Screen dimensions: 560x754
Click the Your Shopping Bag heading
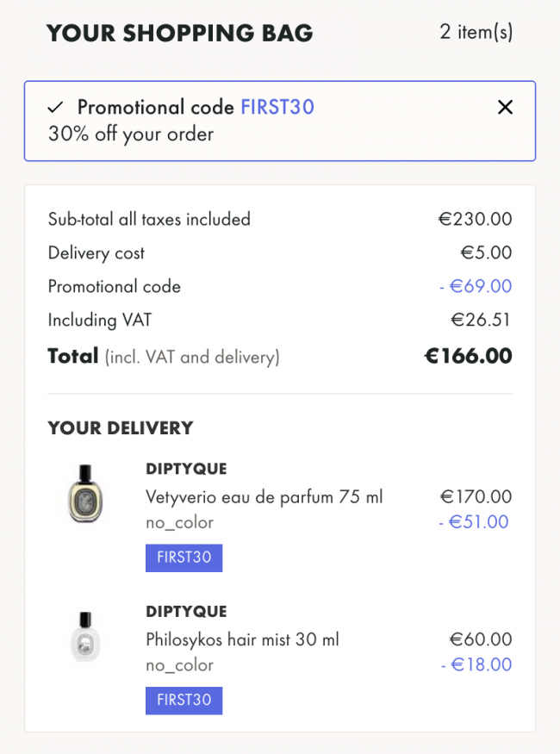point(180,34)
